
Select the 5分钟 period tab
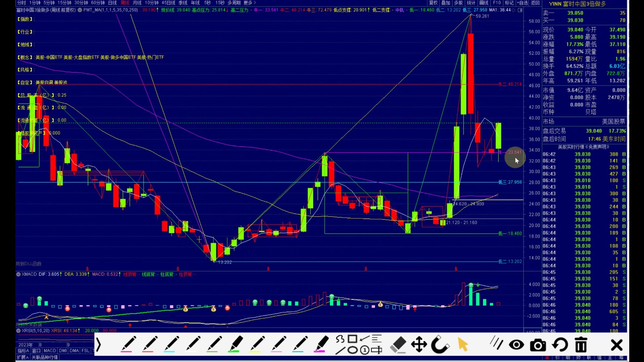[x=49, y=3]
